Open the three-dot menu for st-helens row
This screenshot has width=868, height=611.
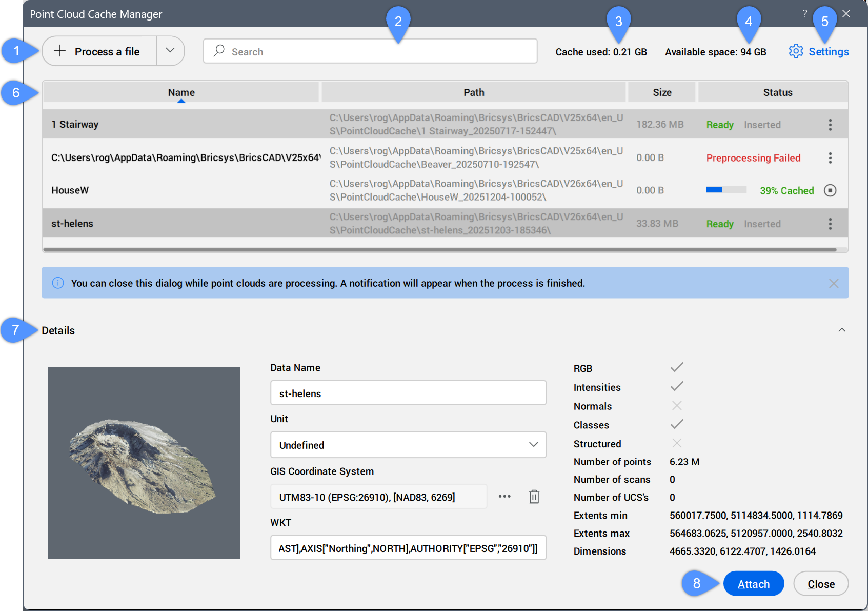(830, 224)
